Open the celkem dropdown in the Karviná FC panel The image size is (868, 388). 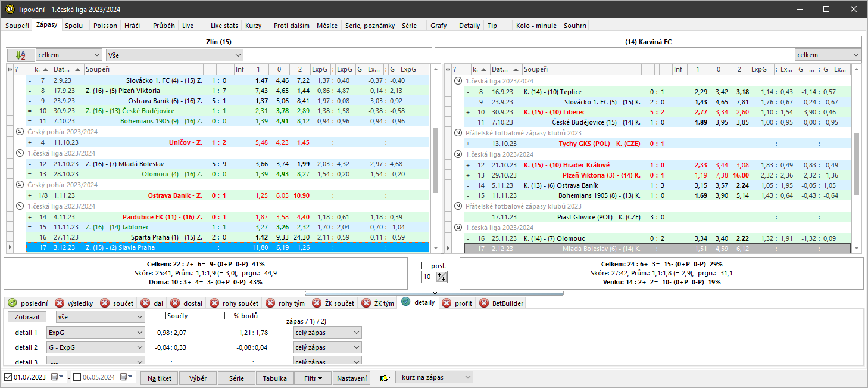tap(828, 55)
